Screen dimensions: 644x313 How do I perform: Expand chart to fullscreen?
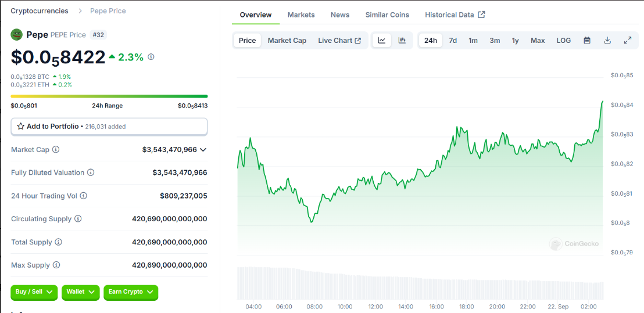pyautogui.click(x=628, y=41)
